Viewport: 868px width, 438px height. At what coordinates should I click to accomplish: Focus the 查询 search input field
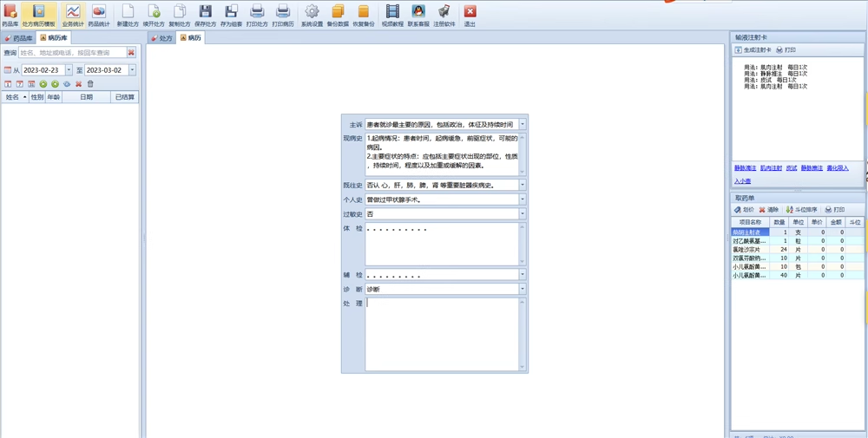coord(73,53)
